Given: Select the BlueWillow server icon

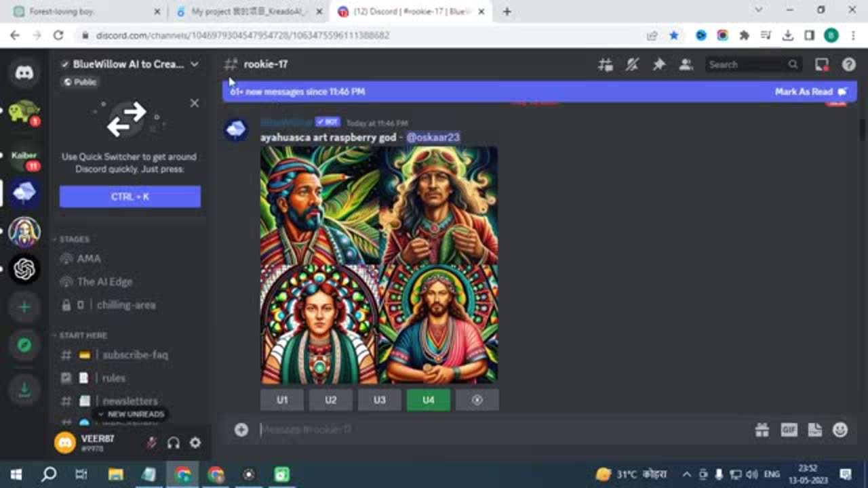Looking at the screenshot, I should click(x=24, y=193).
